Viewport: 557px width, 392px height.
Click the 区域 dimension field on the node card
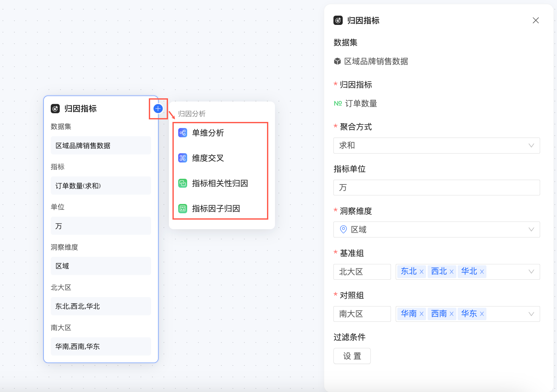point(101,266)
